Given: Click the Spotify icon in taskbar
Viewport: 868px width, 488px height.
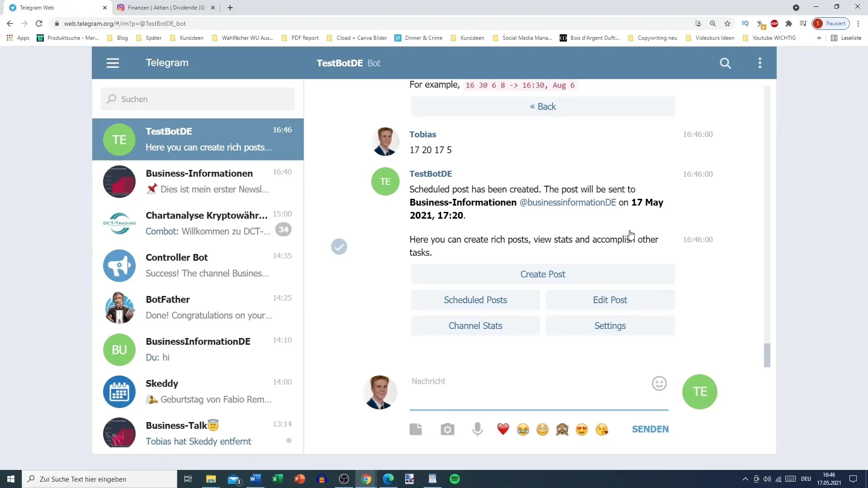Looking at the screenshot, I should (x=455, y=479).
